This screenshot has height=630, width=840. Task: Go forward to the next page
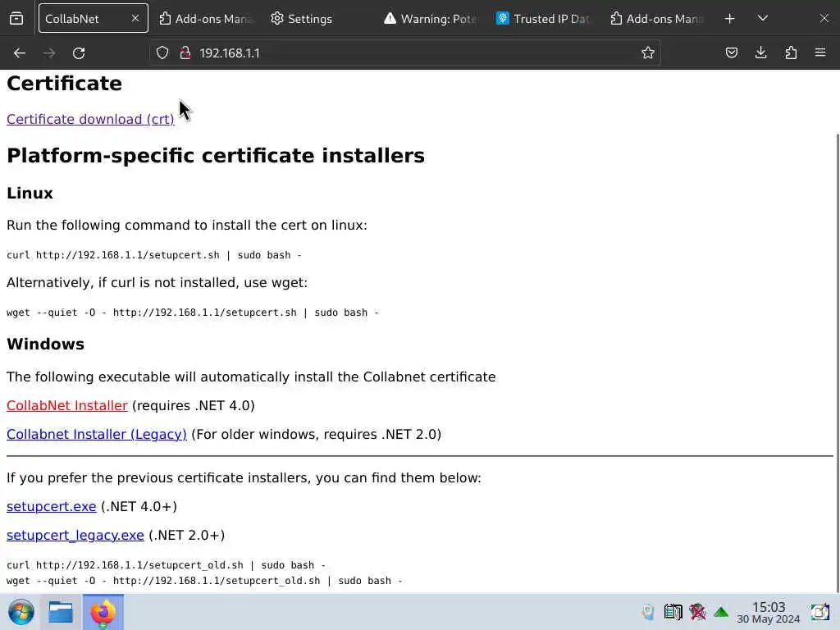pyautogui.click(x=49, y=53)
